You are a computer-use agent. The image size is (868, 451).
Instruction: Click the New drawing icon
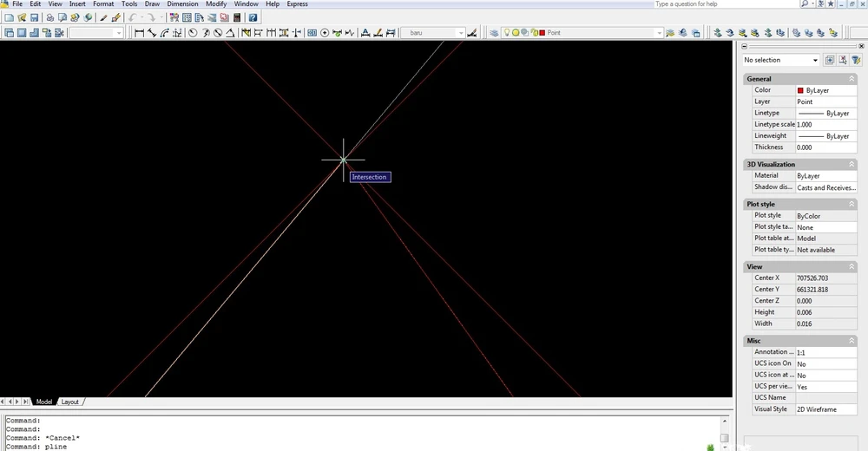(x=10, y=17)
